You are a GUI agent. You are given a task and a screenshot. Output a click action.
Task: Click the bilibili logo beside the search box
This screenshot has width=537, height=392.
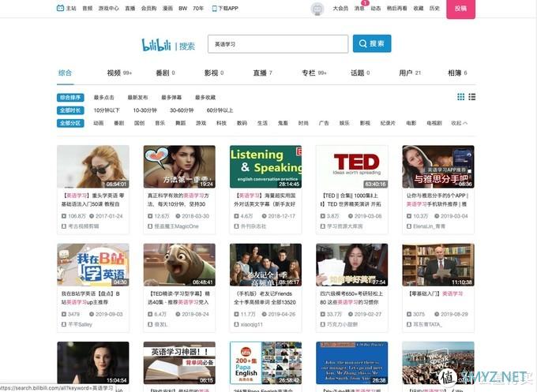156,45
